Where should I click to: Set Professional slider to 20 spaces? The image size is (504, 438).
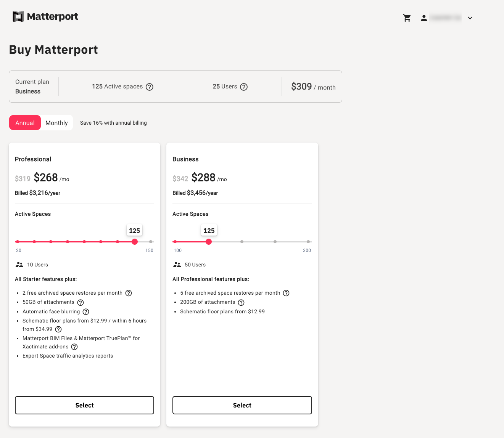tap(18, 242)
